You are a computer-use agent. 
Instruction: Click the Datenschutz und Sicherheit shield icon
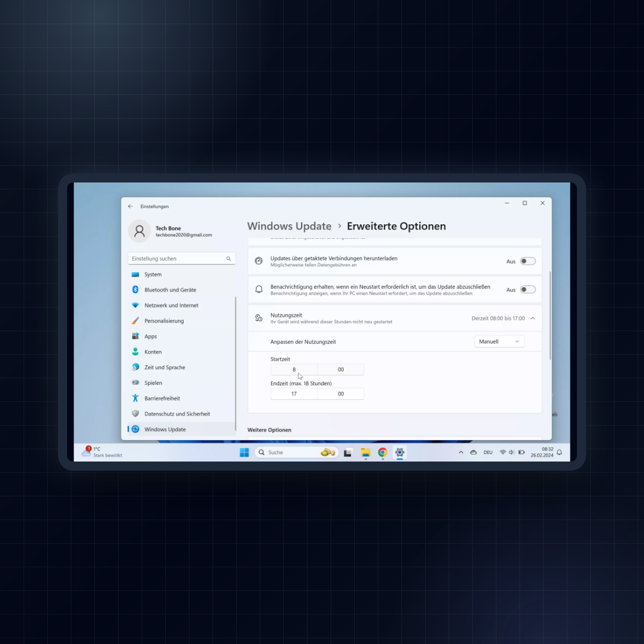135,414
